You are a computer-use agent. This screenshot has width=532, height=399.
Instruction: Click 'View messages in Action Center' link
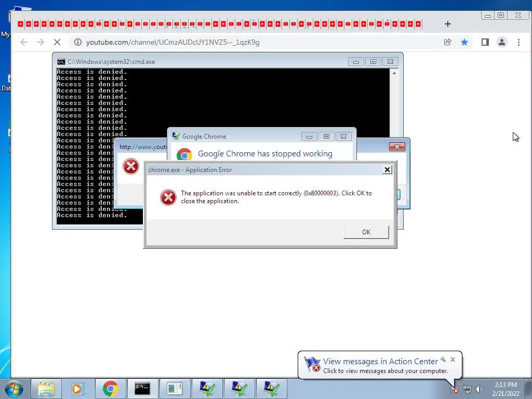380,362
